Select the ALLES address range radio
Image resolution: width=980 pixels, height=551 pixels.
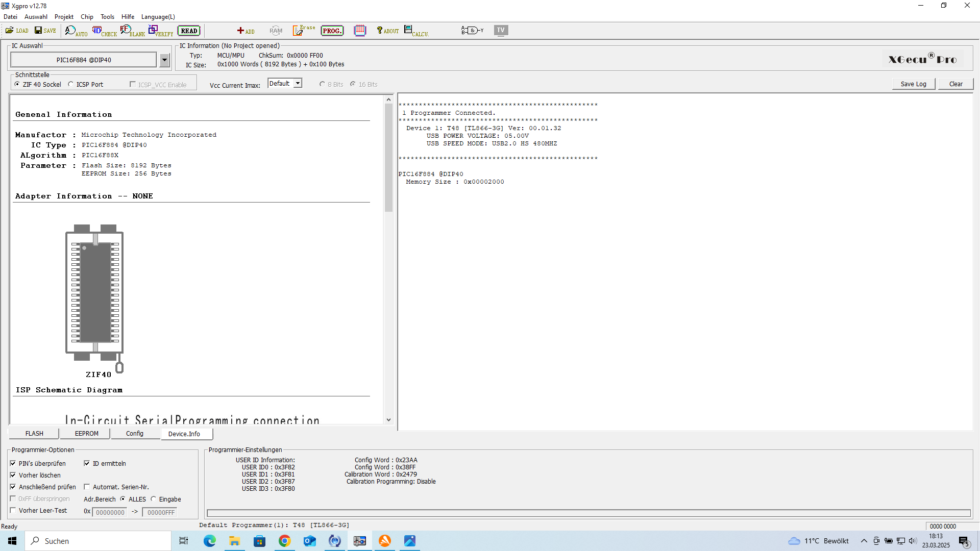point(122,499)
